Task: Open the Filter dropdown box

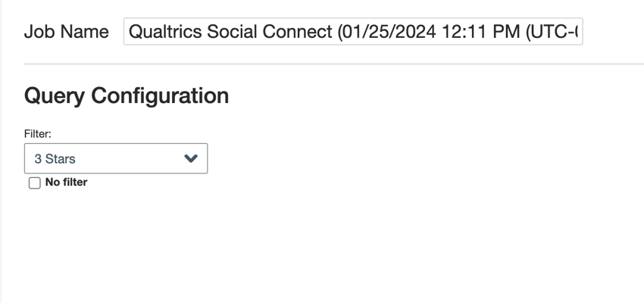Action: pyautogui.click(x=116, y=159)
